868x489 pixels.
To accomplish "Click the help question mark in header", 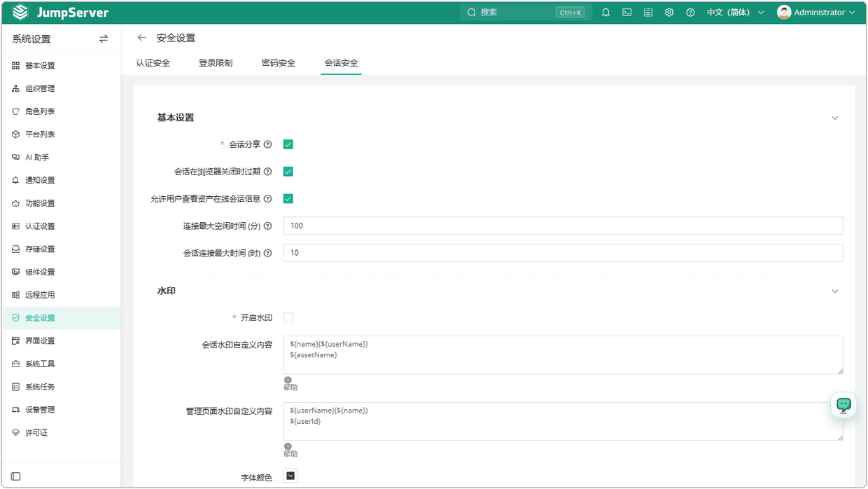I will (690, 13).
